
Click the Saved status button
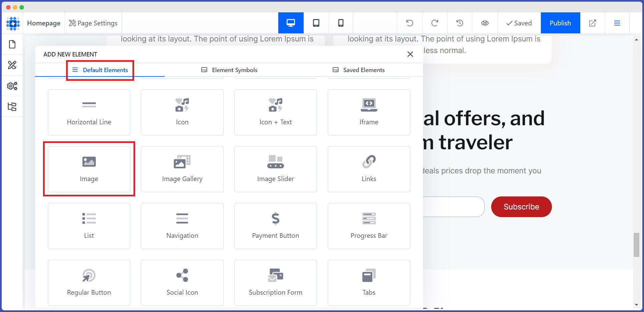pyautogui.click(x=519, y=23)
